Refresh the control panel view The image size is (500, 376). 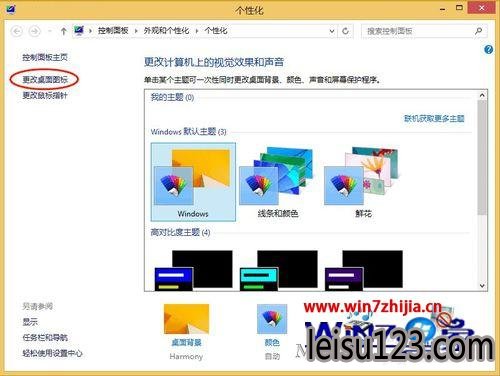345,31
